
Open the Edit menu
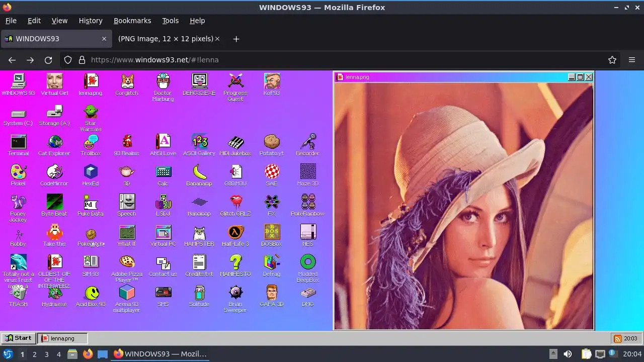(34, 21)
